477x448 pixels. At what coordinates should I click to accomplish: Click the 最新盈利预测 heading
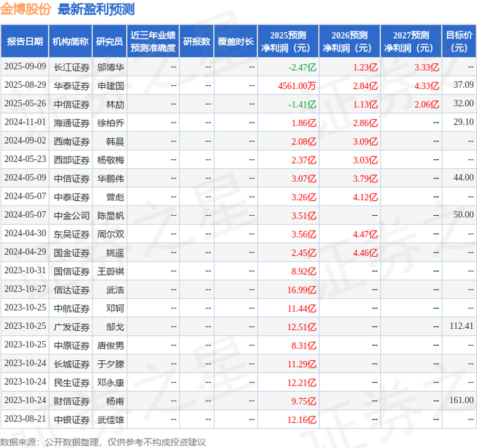96,10
